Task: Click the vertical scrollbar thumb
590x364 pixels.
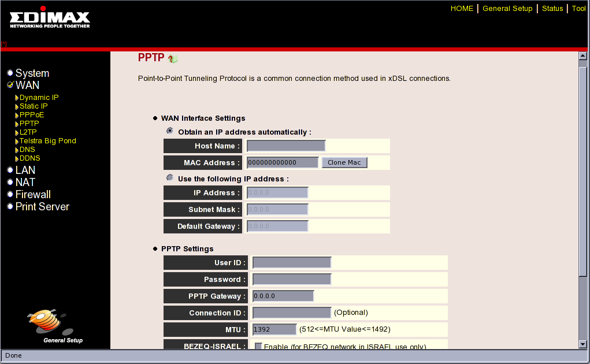Action: coord(583,172)
